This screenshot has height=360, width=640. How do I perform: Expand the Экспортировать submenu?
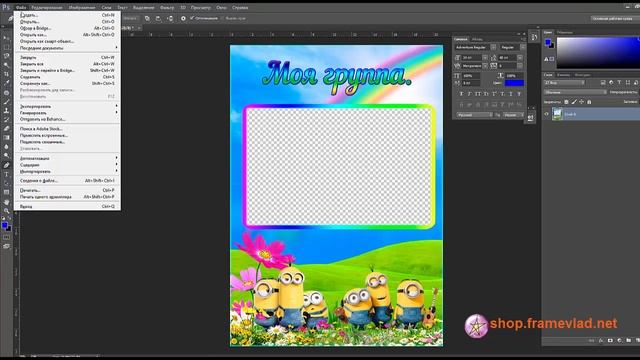point(68,107)
